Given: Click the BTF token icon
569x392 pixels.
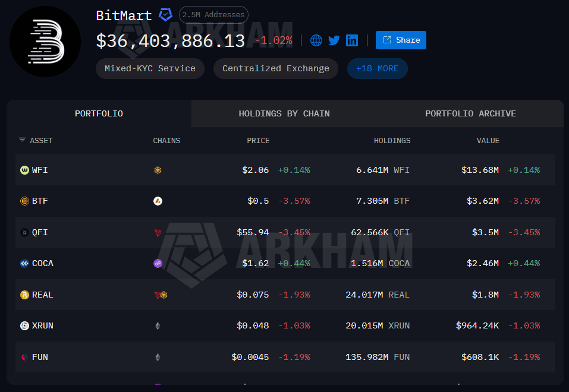Looking at the screenshot, I should coord(24,201).
